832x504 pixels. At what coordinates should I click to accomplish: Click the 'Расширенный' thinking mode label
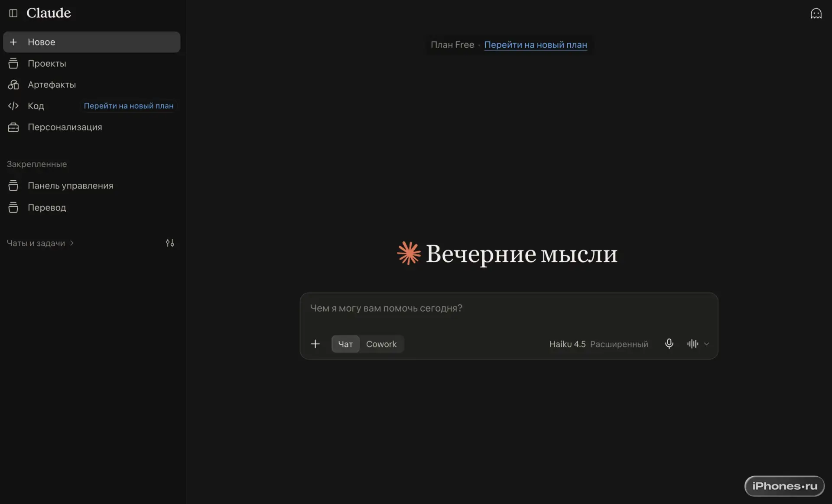[619, 344]
